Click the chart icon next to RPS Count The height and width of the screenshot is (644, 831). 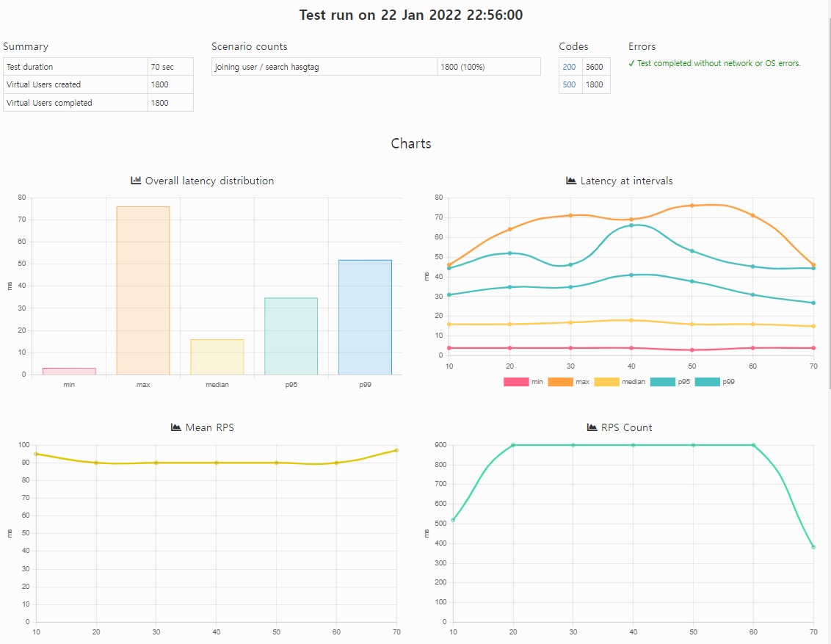[592, 427]
